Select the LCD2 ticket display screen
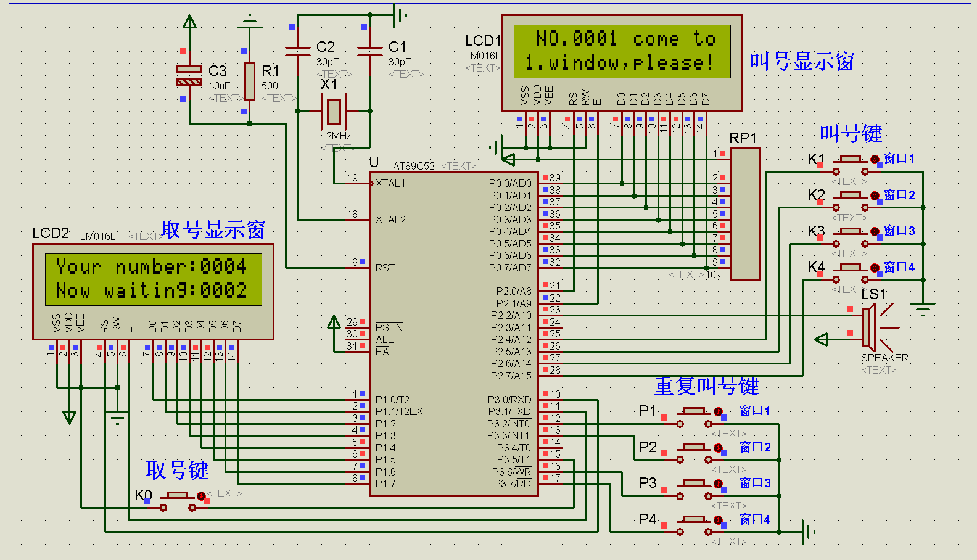 click(153, 292)
